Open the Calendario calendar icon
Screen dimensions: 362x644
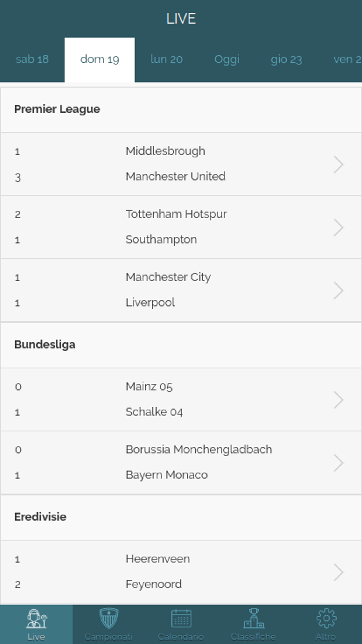click(181, 618)
